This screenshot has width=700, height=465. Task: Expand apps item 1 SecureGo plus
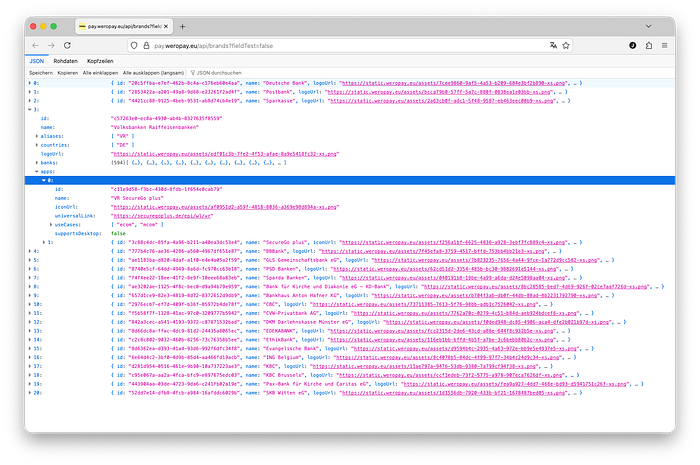44,242
